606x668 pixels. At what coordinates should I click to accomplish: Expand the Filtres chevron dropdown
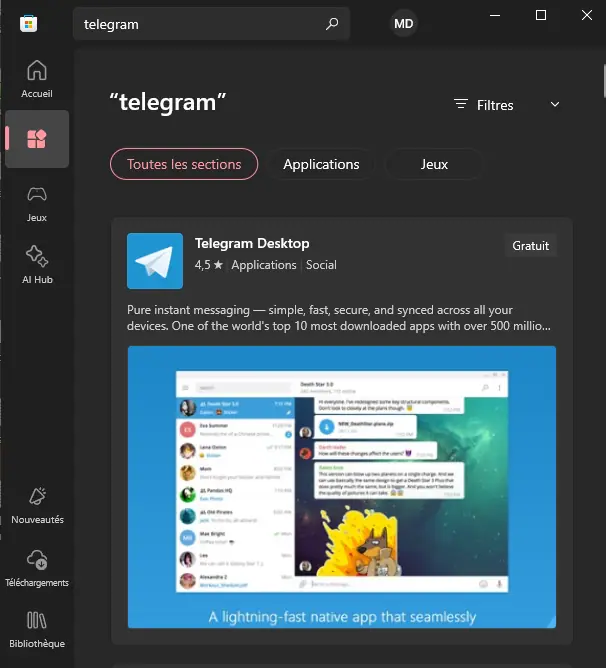click(554, 104)
